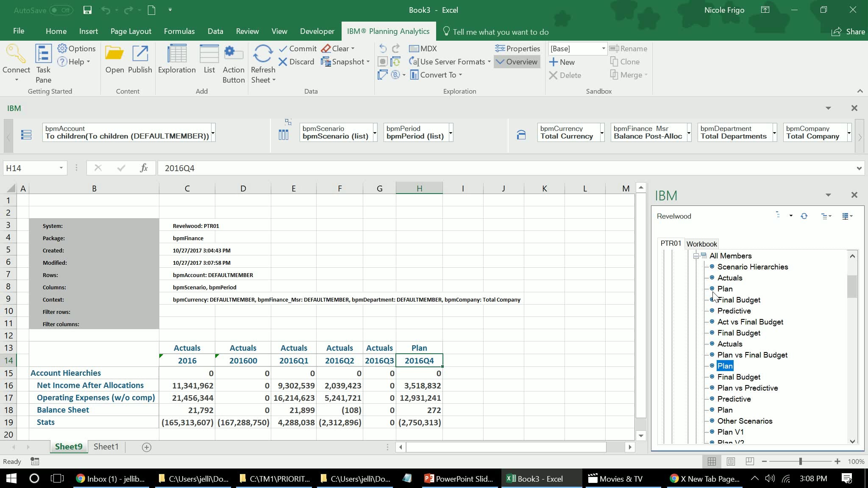
Task: Collapse the All Members tree node
Action: [696, 256]
